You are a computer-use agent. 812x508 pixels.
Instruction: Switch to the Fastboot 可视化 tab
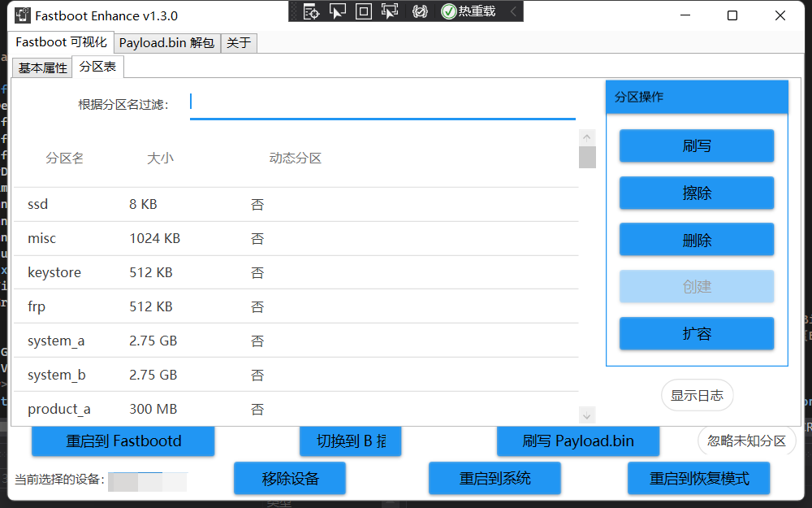[x=61, y=42]
